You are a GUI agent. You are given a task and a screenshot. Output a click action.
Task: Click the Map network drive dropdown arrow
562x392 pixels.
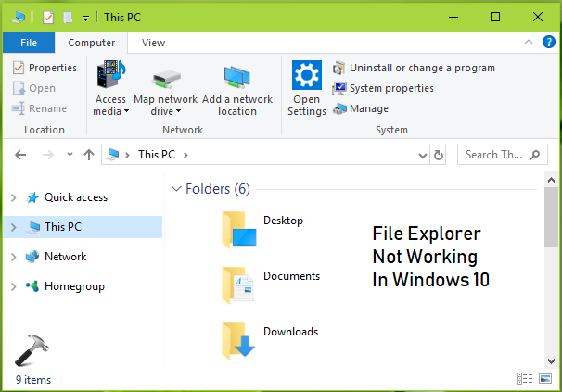click(x=178, y=111)
